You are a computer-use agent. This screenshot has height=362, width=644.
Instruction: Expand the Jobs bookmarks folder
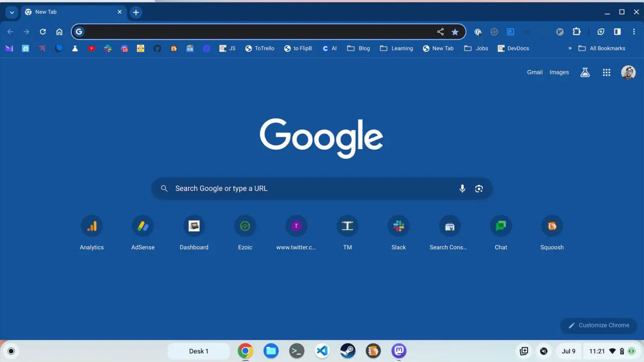(476, 49)
